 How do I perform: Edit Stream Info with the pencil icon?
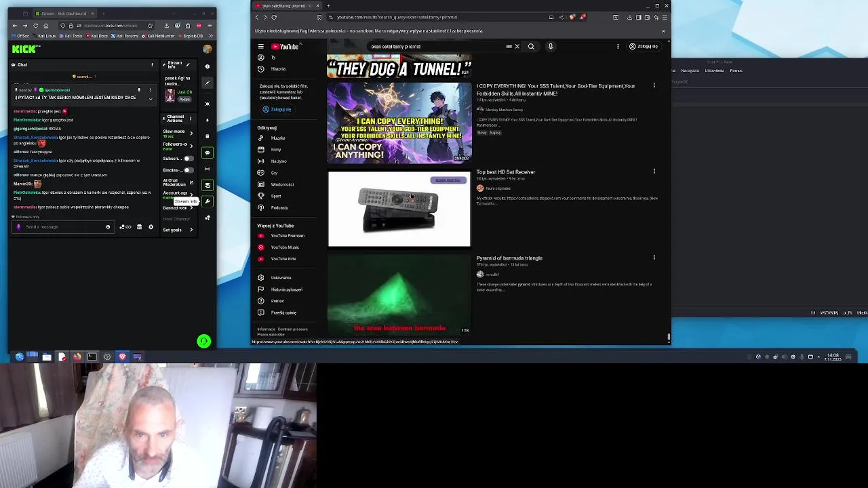click(188, 65)
